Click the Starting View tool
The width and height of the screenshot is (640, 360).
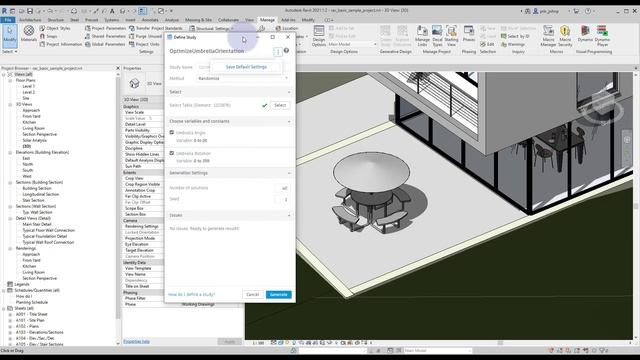(451, 36)
